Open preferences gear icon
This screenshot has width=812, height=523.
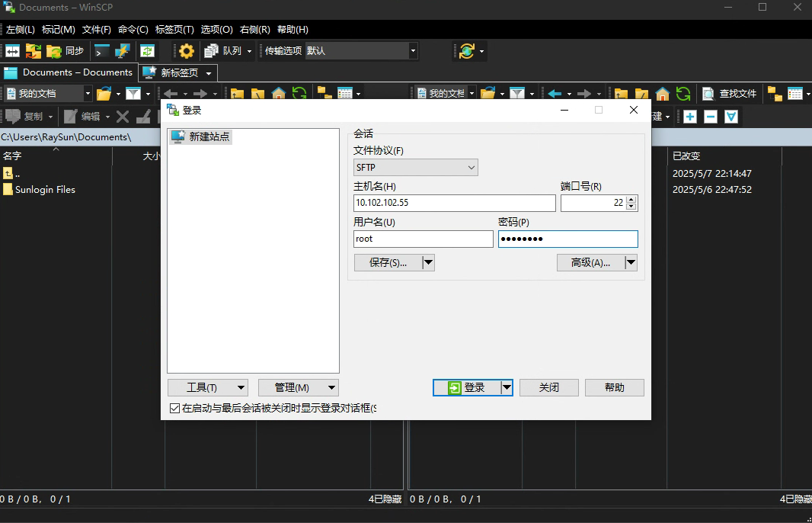[x=187, y=51]
